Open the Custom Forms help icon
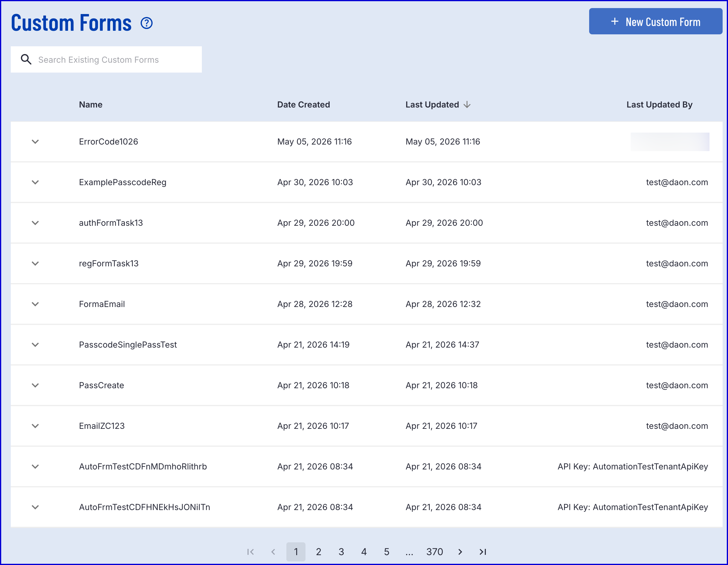This screenshot has width=728, height=565. point(146,23)
